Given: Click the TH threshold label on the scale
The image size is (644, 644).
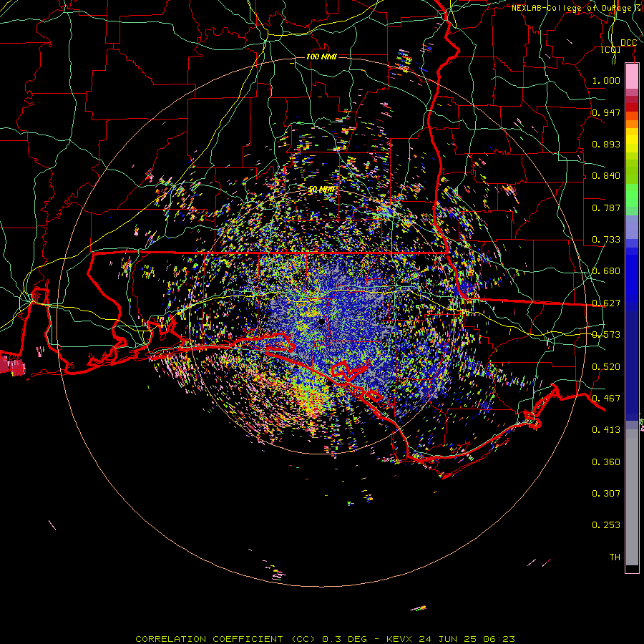Looking at the screenshot, I should point(615,557).
